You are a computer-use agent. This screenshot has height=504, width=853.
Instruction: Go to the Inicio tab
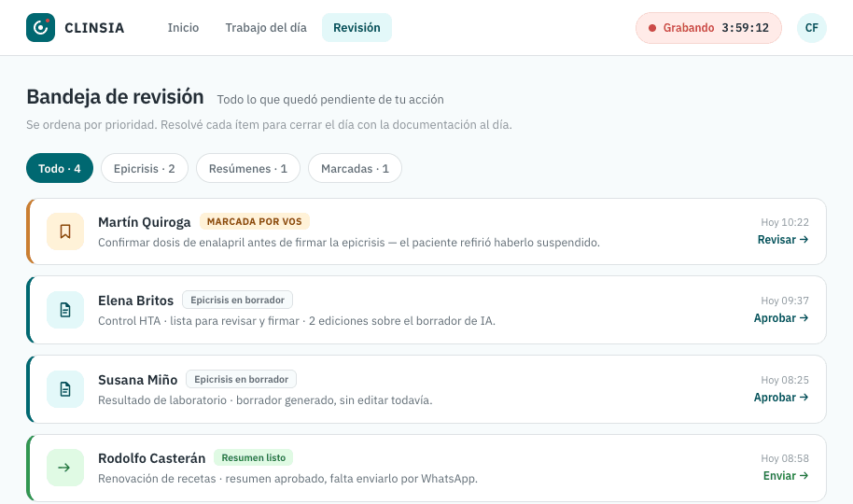(x=183, y=28)
